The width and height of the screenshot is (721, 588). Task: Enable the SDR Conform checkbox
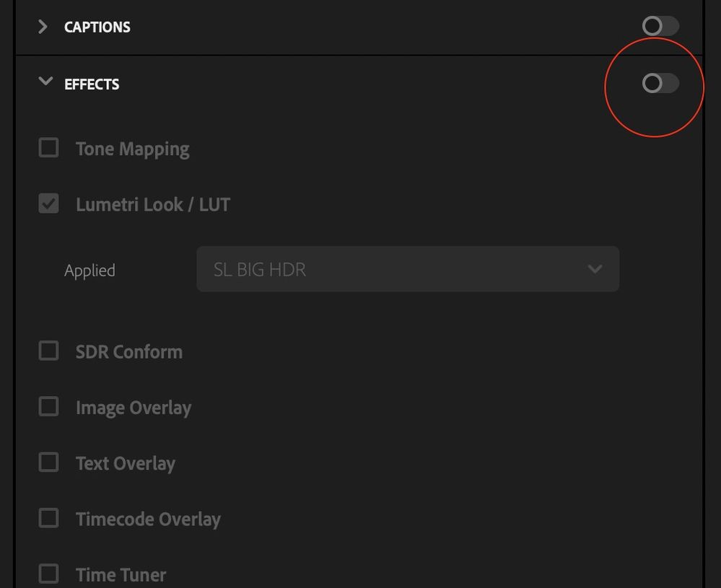(48, 351)
